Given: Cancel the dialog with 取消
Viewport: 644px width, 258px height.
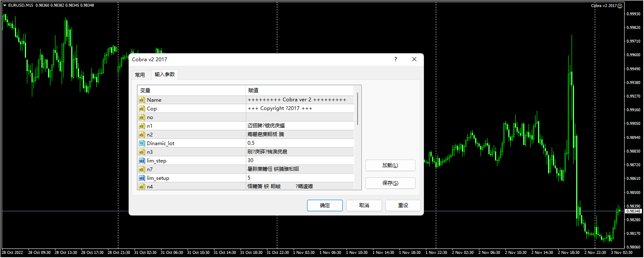Looking at the screenshot, I should point(364,205).
